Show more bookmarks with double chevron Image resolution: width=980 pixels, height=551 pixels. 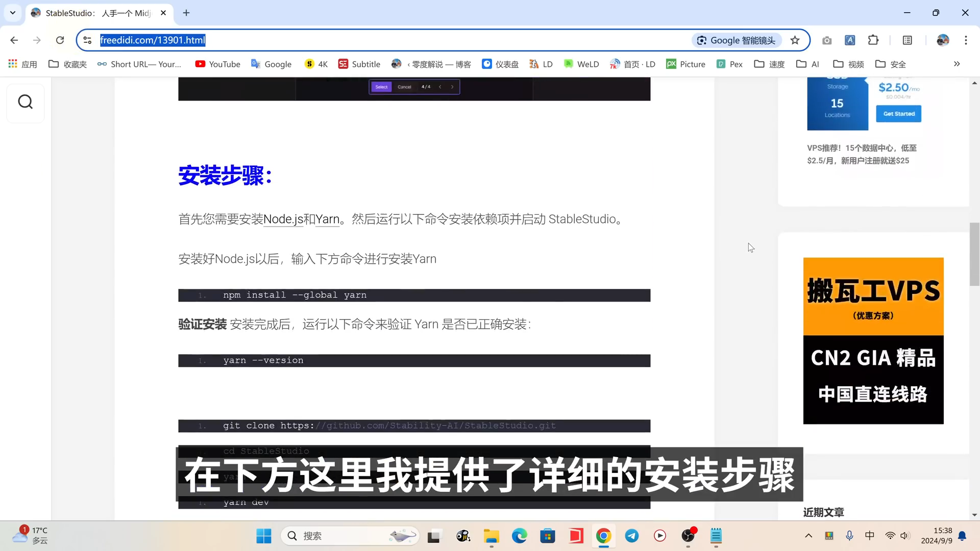click(x=957, y=64)
